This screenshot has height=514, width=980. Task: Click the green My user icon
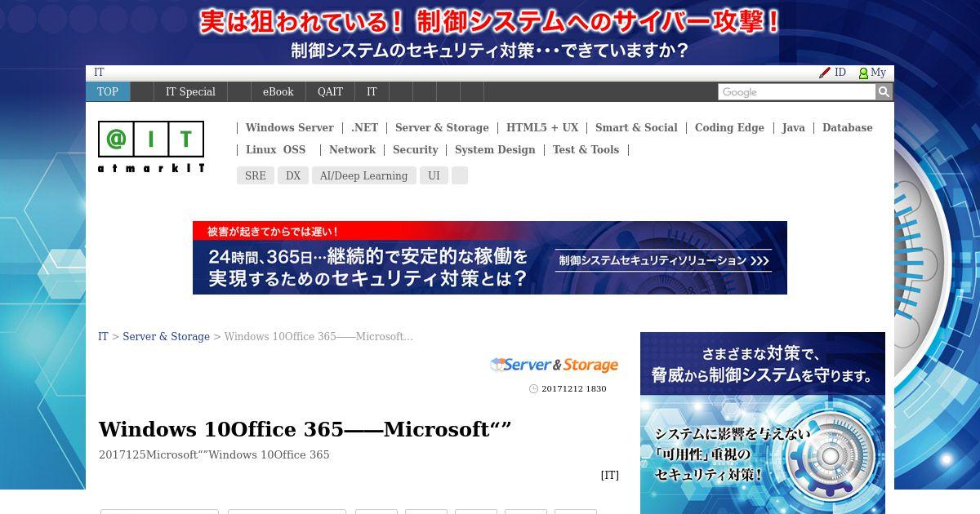(x=863, y=73)
